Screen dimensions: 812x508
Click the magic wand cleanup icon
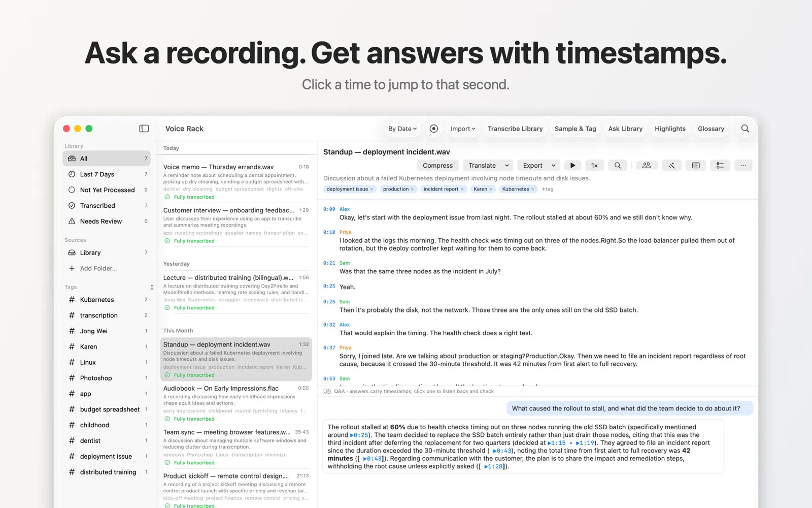pyautogui.click(x=671, y=166)
